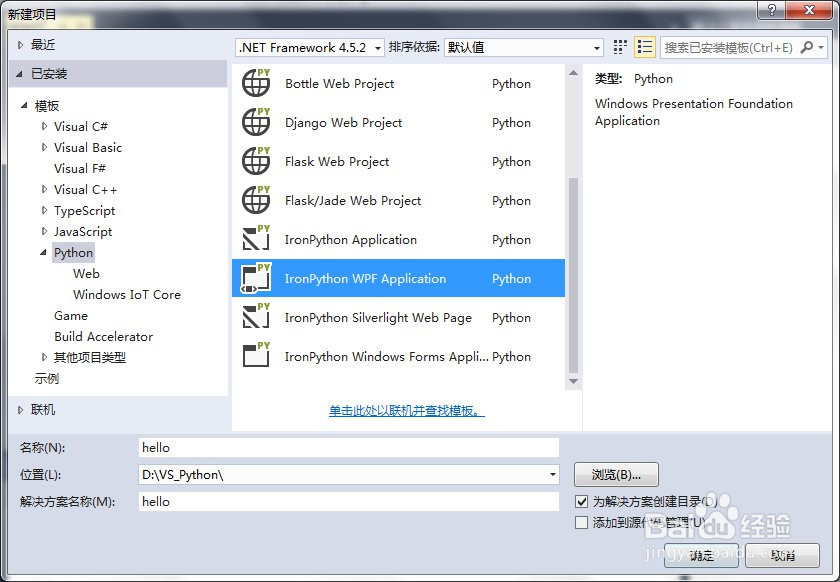Open the sort by default-value dropdown
The height and width of the screenshot is (582, 840).
pos(523,48)
